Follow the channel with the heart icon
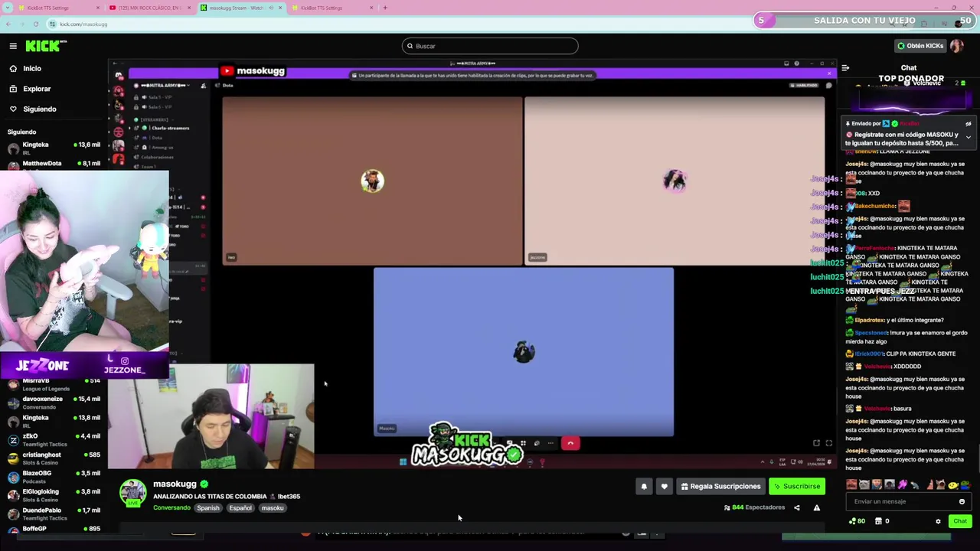980x551 pixels. pyautogui.click(x=664, y=486)
